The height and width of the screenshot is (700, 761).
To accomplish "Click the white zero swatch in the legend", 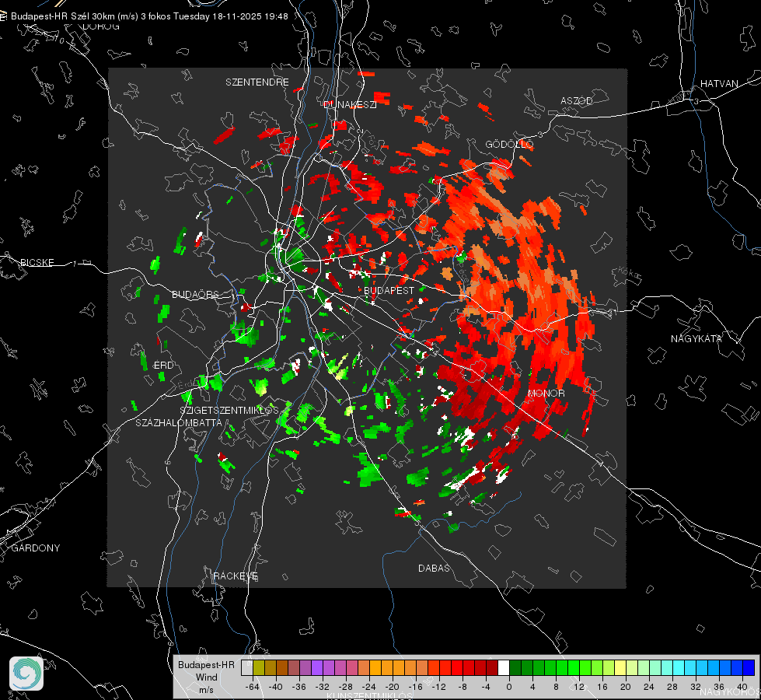I will coord(504,668).
